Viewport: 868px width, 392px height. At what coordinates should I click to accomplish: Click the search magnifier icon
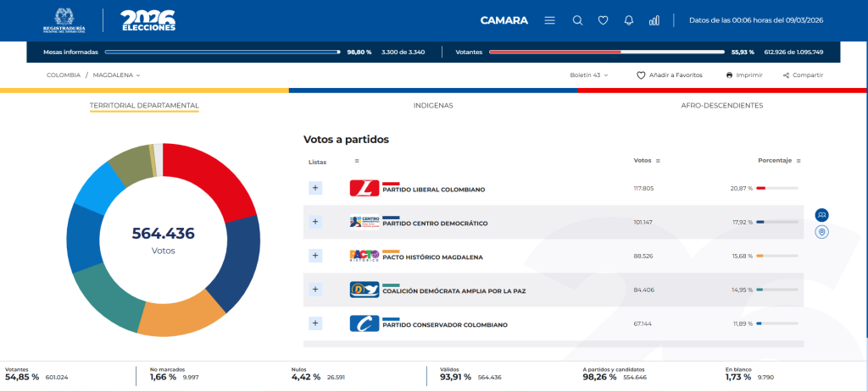[577, 20]
